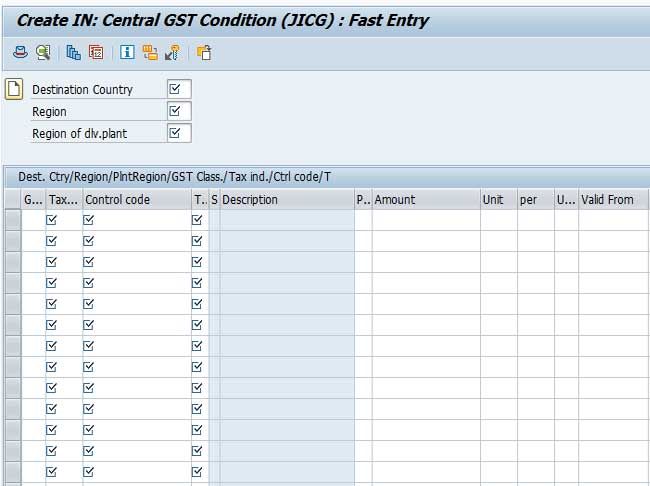Click select-all corner cell of table header
Screen dimensions: 650x486
[13, 199]
